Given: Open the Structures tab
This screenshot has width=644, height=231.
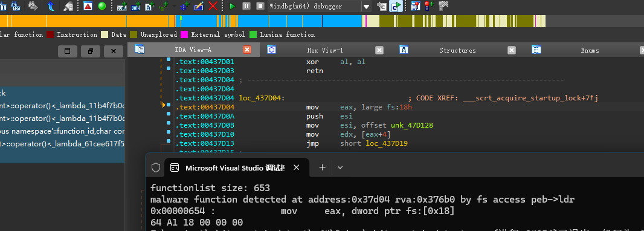Looking at the screenshot, I should click(x=457, y=50).
